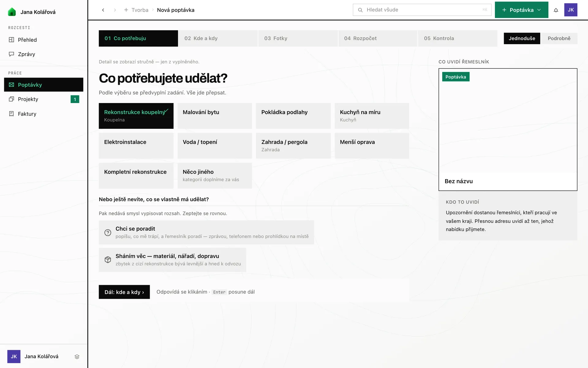This screenshot has height=368, width=588.
Task: Click the green Poptávka tag in preview
Action: tap(456, 77)
